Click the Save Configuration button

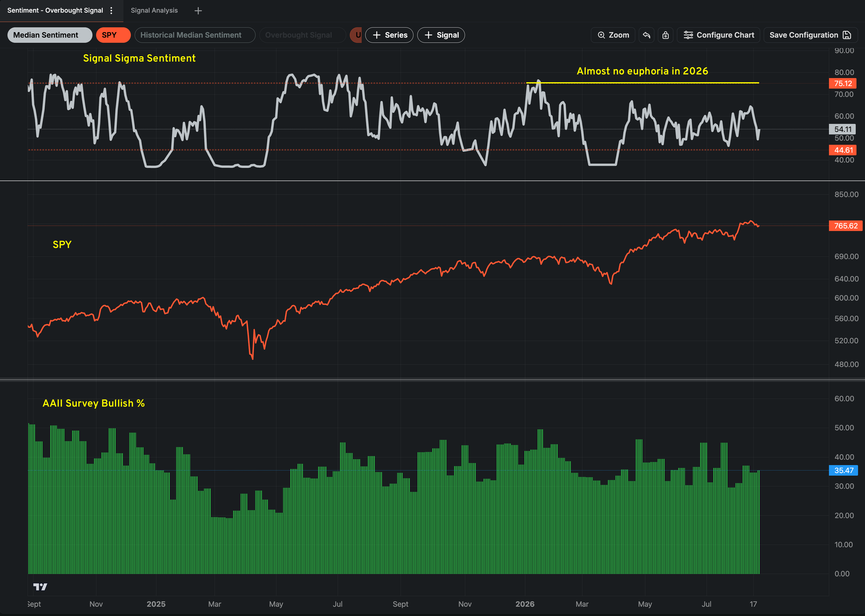(810, 35)
